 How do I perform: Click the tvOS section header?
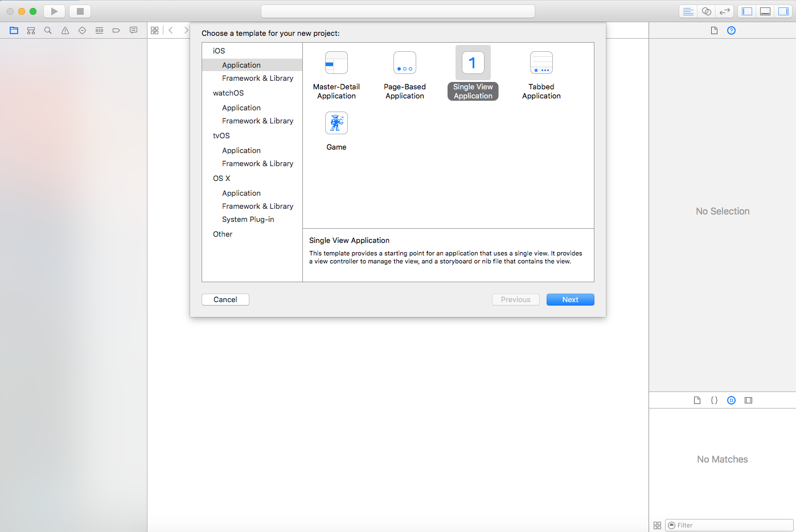point(221,135)
